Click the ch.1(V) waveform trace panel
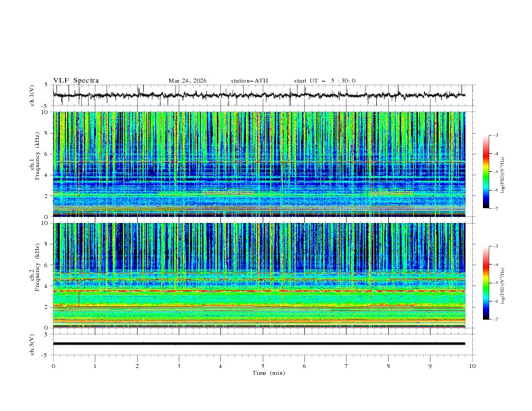 pos(262,95)
